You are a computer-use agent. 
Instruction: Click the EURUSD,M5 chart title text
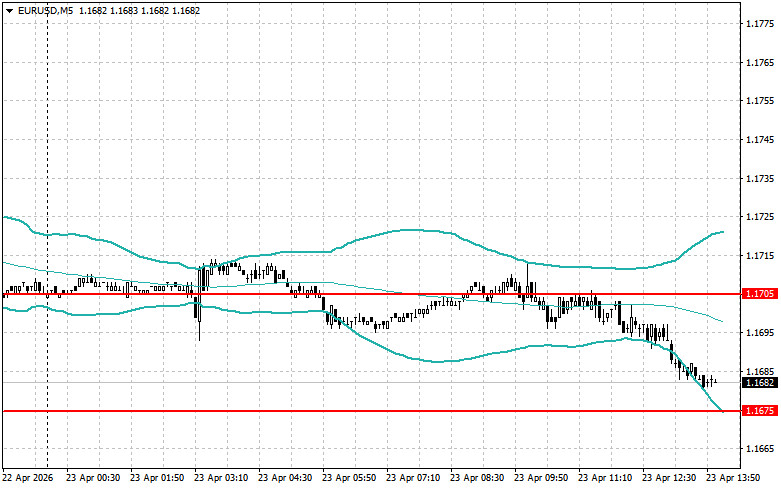pos(45,10)
